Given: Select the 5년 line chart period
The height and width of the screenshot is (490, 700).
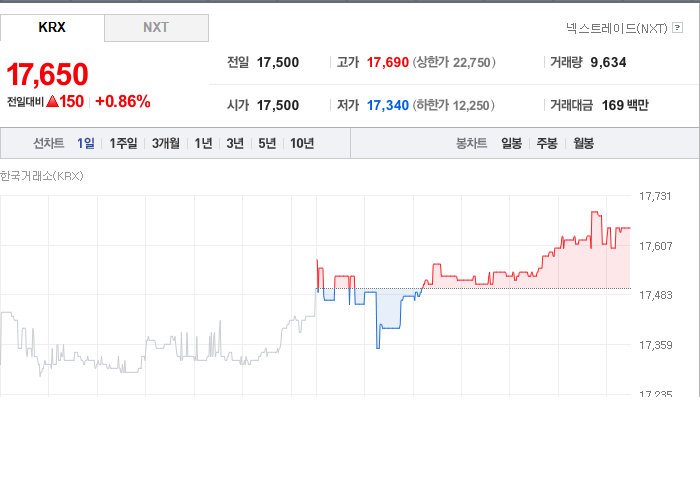Looking at the screenshot, I should click(x=267, y=143).
